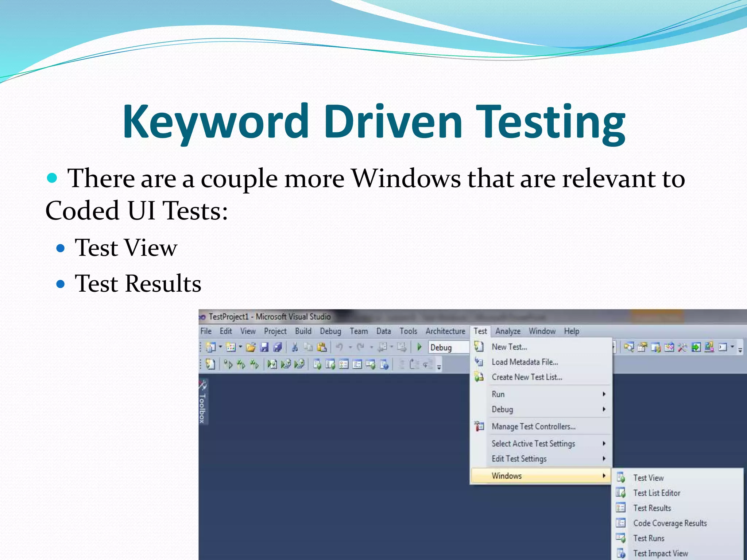The width and height of the screenshot is (747, 560).
Task: Click the Open File folder icon
Action: (251, 347)
